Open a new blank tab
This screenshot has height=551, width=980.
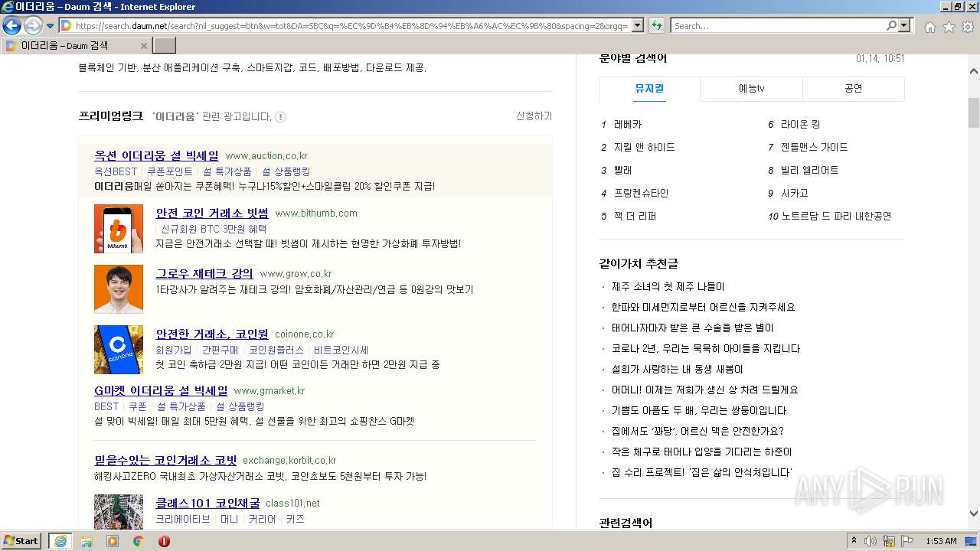pos(165,45)
